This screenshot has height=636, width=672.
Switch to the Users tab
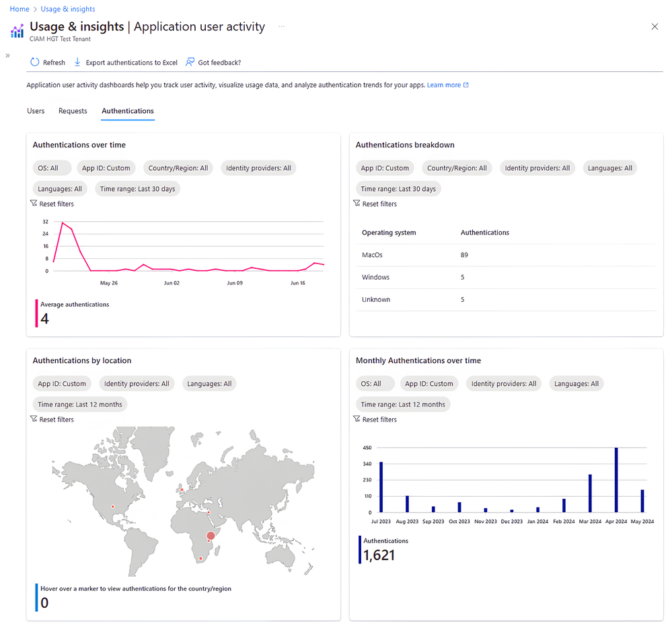tap(36, 111)
